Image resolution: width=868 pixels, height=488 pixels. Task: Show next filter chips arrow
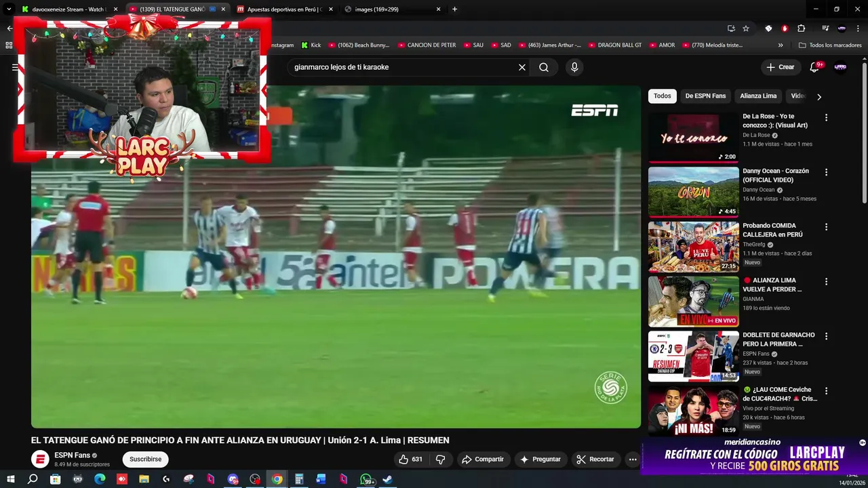[818, 96]
